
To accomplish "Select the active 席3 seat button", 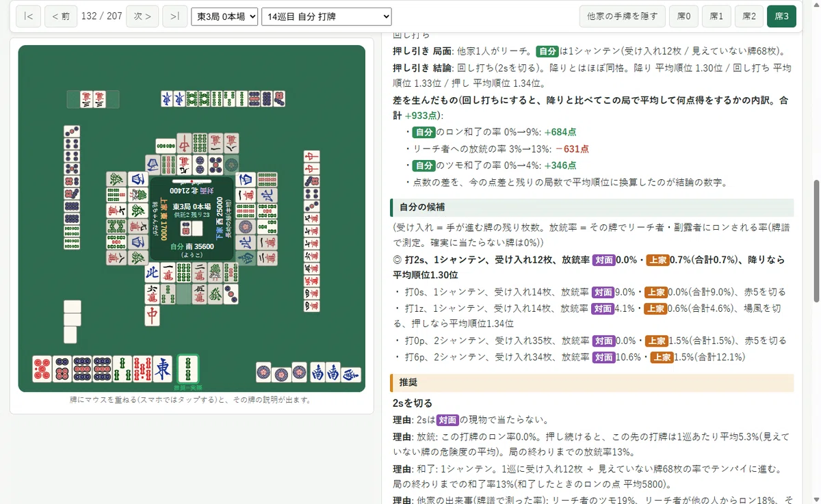I will 782,16.
